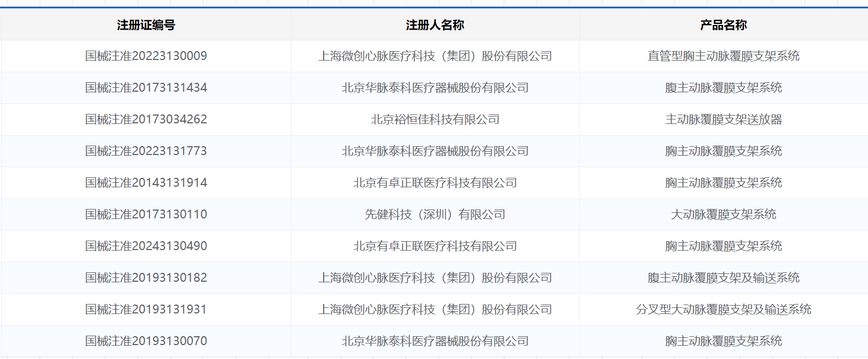Open record 国械注准20143131914
Viewport: 868px width, 359px height.
[x=146, y=183]
